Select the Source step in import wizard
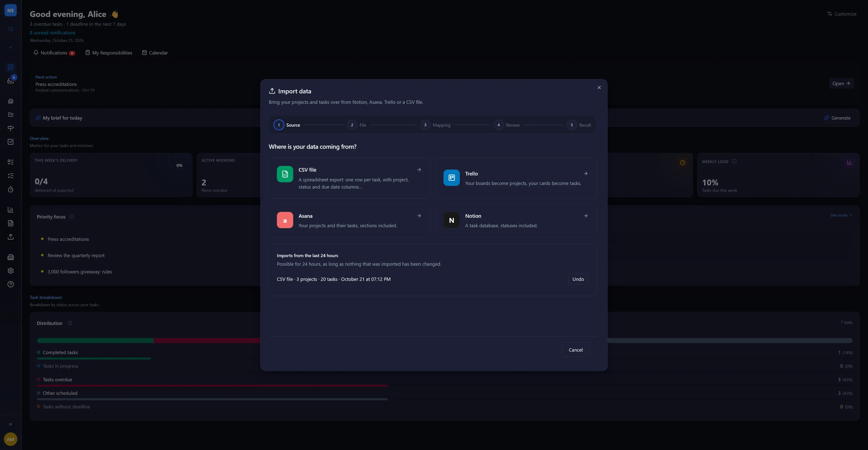Screen dimensions: 868x450 click(x=287, y=125)
